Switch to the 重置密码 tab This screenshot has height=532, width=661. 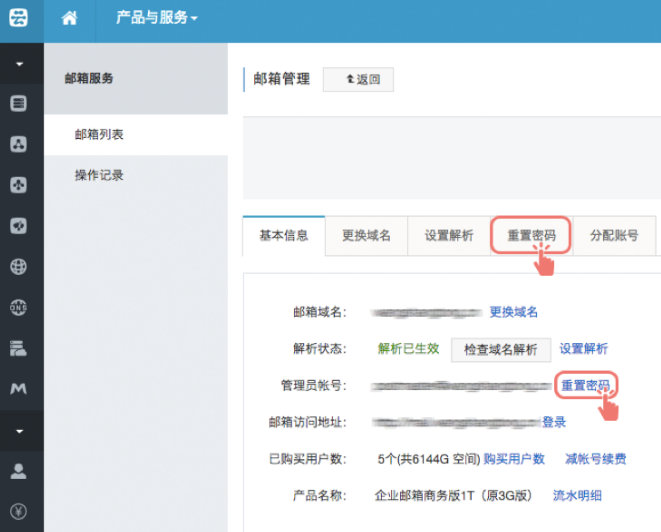click(531, 236)
